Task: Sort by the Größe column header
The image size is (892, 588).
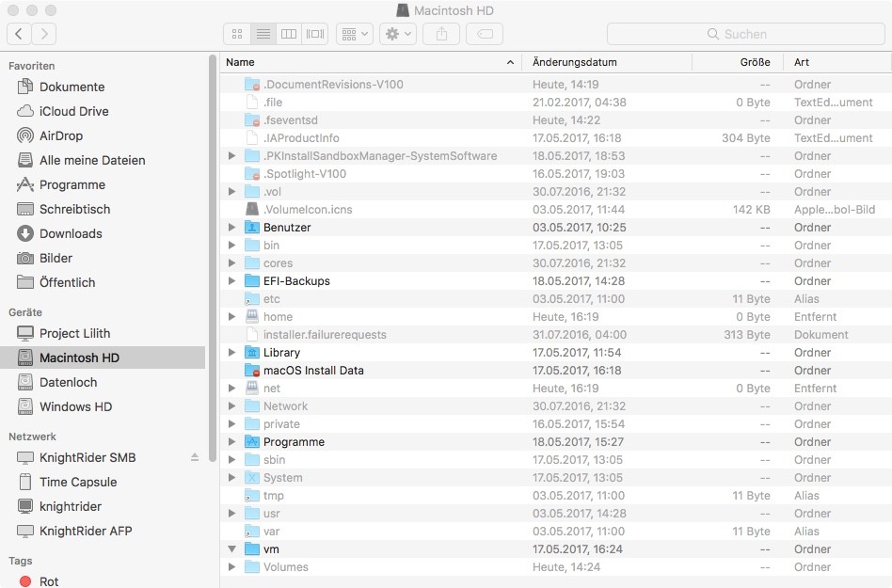Action: [738, 62]
